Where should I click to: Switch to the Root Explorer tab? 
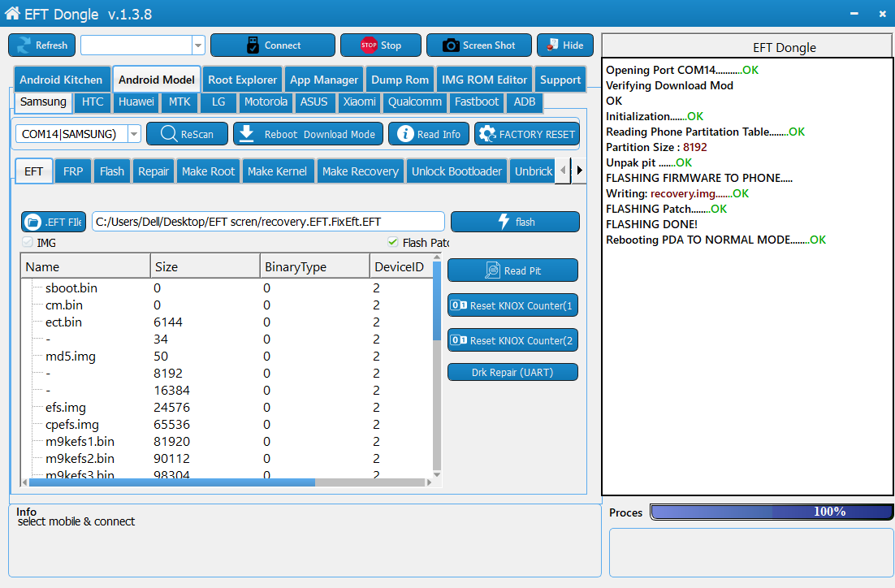click(x=243, y=80)
